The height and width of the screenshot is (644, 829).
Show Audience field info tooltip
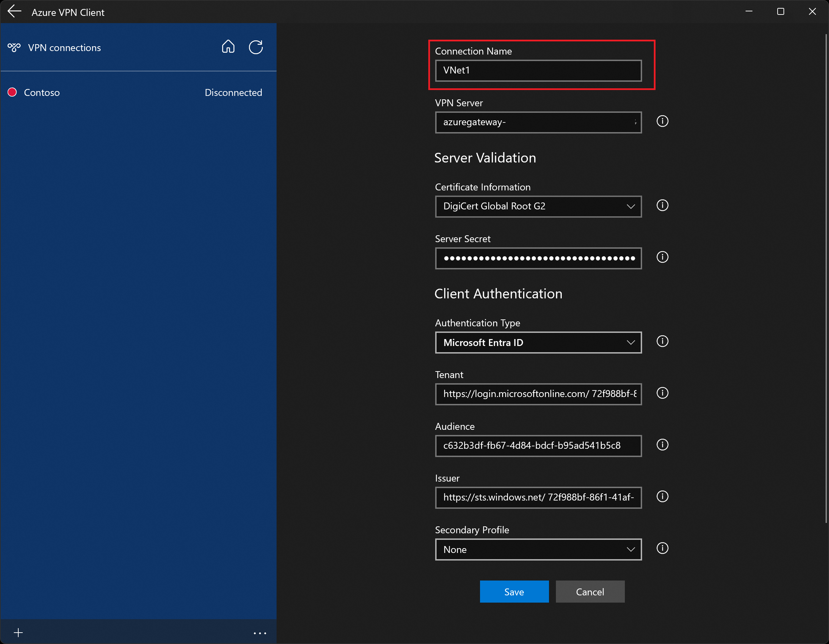click(662, 445)
